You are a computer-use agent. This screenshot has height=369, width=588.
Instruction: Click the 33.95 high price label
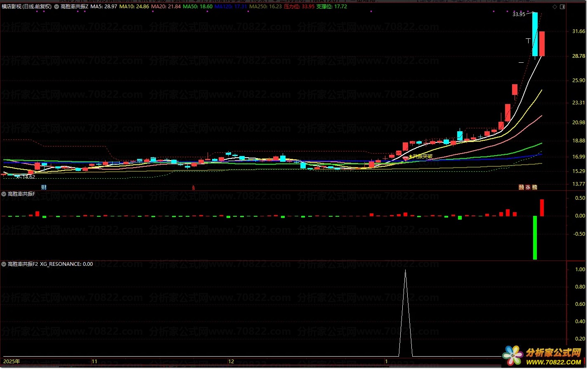point(519,14)
